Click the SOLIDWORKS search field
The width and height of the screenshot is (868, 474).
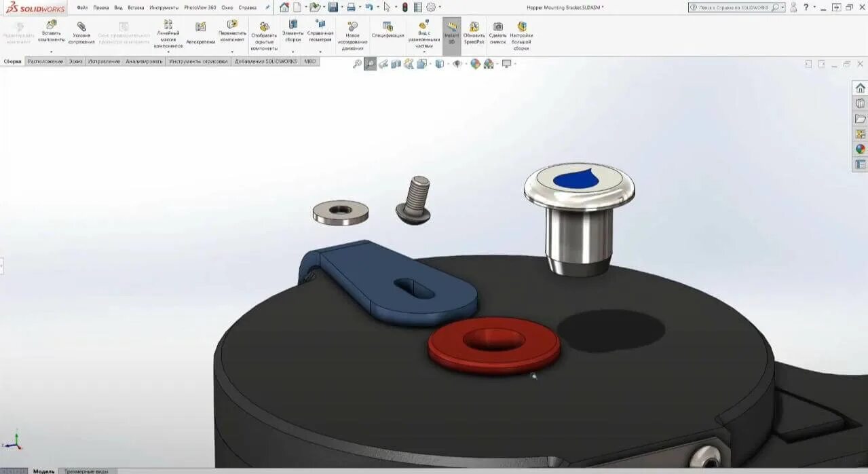point(733,7)
